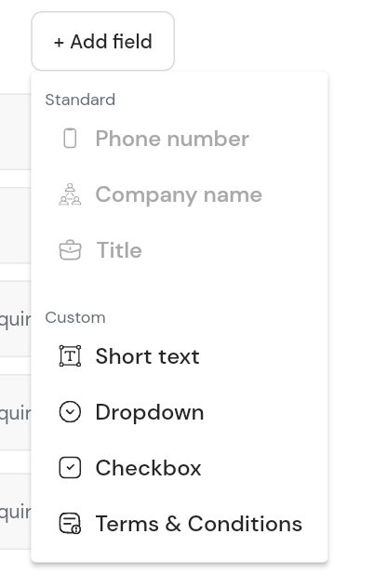Click the circled chevron icon for Dropdown

(70, 412)
